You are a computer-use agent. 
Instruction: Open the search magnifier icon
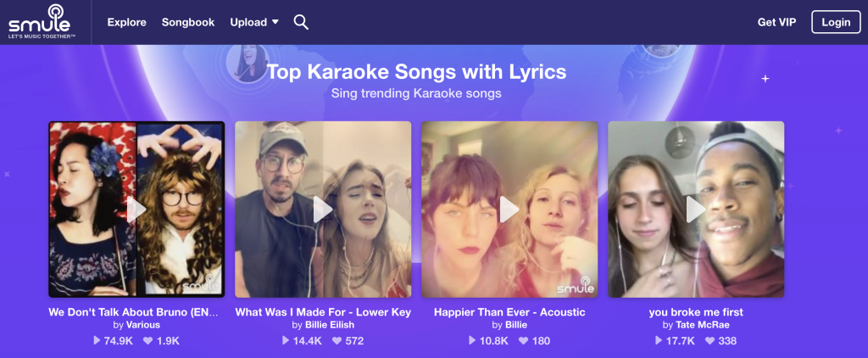[301, 22]
